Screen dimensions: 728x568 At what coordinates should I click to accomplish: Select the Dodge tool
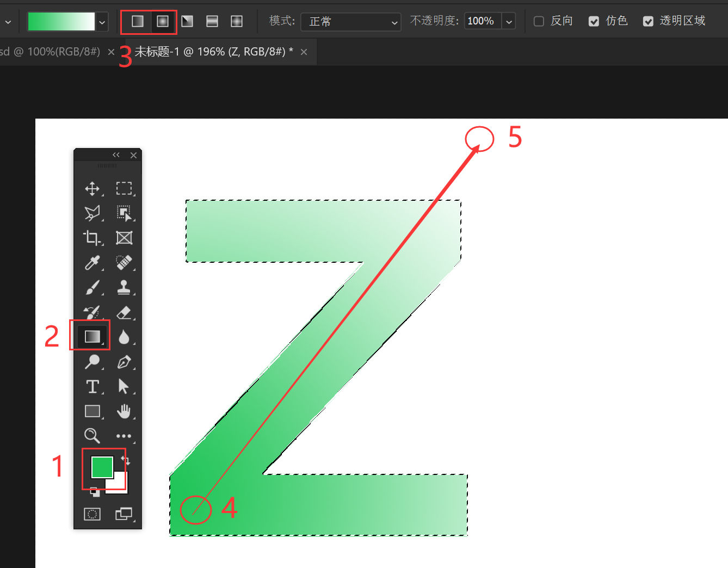(92, 362)
